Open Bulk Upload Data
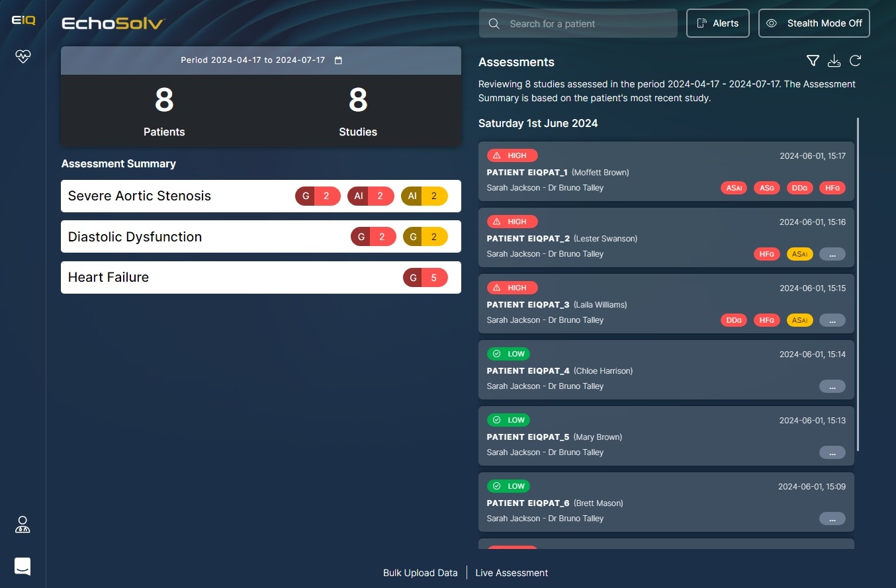 click(x=420, y=573)
